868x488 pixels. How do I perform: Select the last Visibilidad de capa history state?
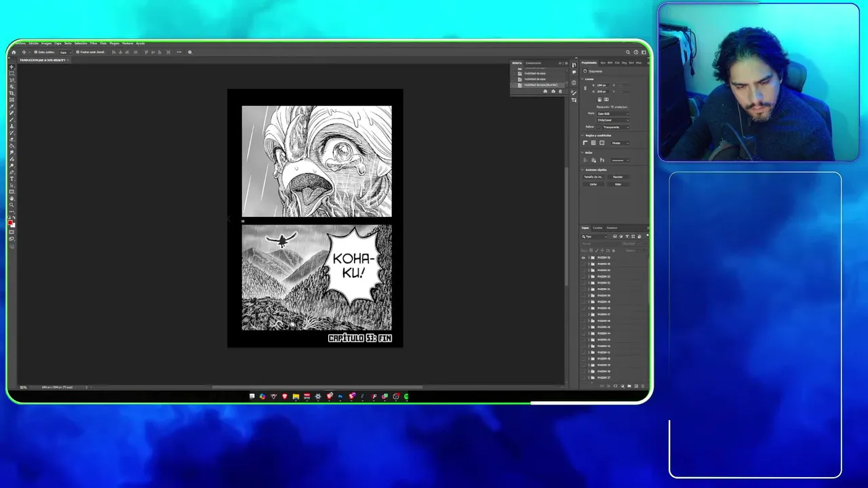pos(538,85)
